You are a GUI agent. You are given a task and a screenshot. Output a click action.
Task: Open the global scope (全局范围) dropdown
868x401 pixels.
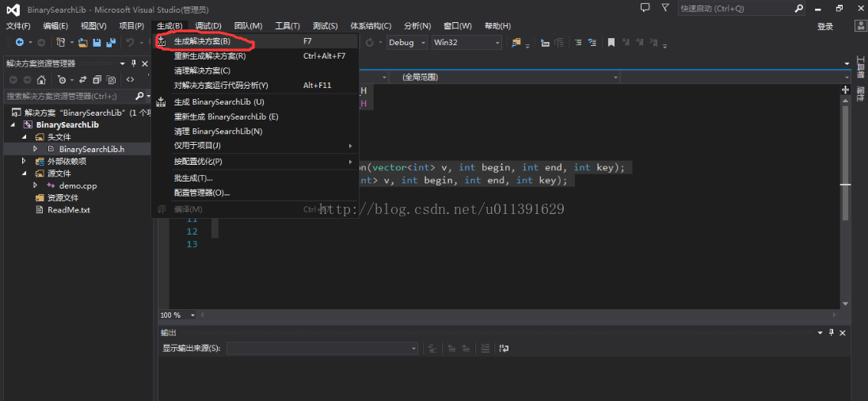[504, 78]
